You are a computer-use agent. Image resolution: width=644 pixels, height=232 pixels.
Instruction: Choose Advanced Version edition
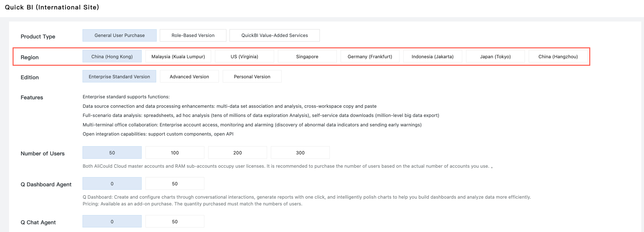(x=190, y=76)
